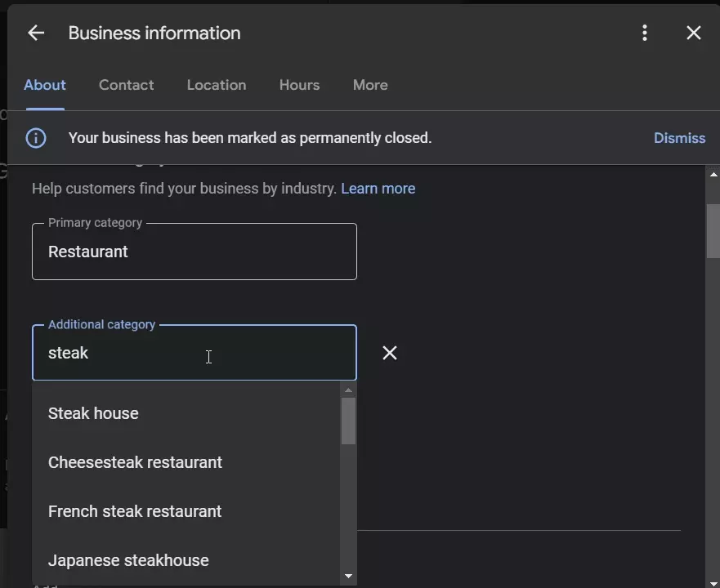Switch to the About tab
The height and width of the screenshot is (588, 720).
[45, 85]
